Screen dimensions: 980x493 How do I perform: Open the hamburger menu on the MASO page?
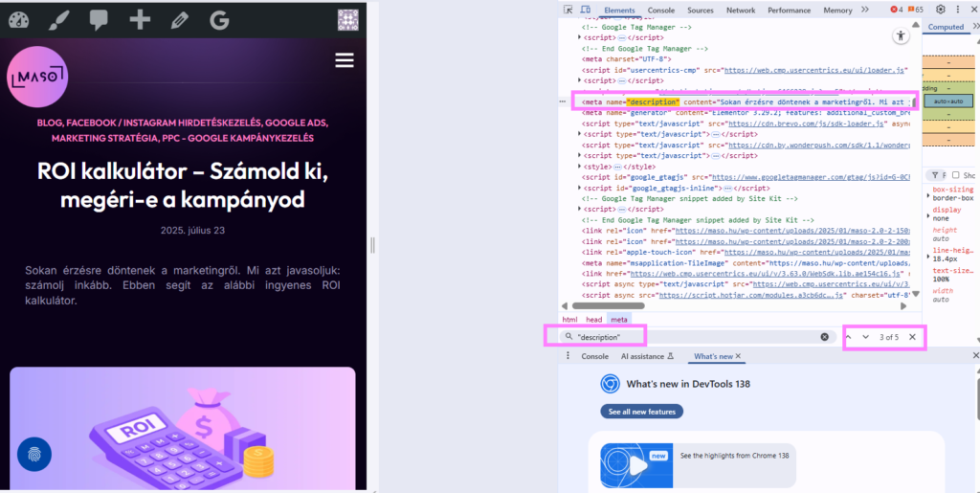[345, 60]
